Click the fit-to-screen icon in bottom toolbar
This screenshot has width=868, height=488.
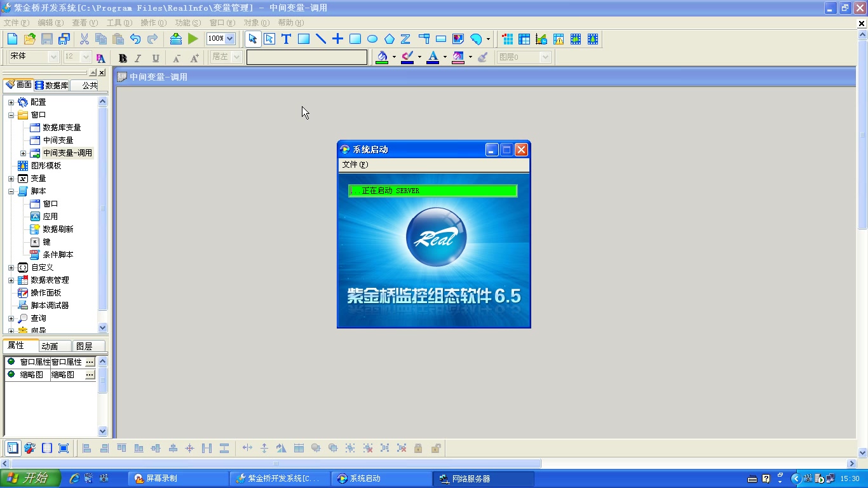pos(64,448)
